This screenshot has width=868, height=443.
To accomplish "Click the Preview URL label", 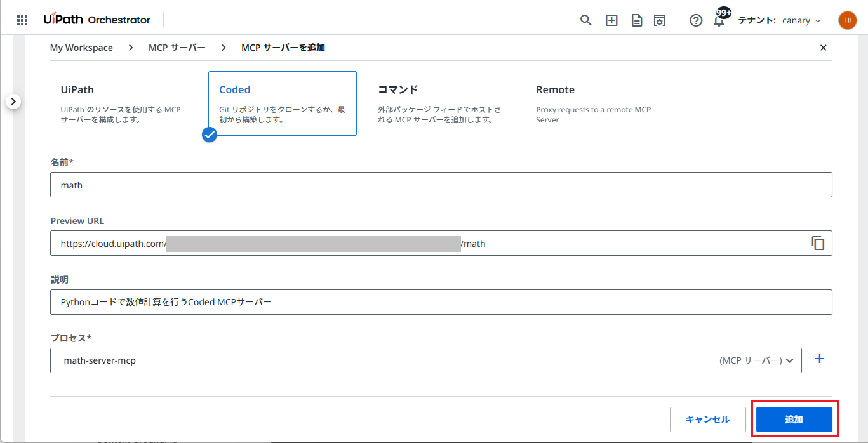I will pyautogui.click(x=77, y=221).
